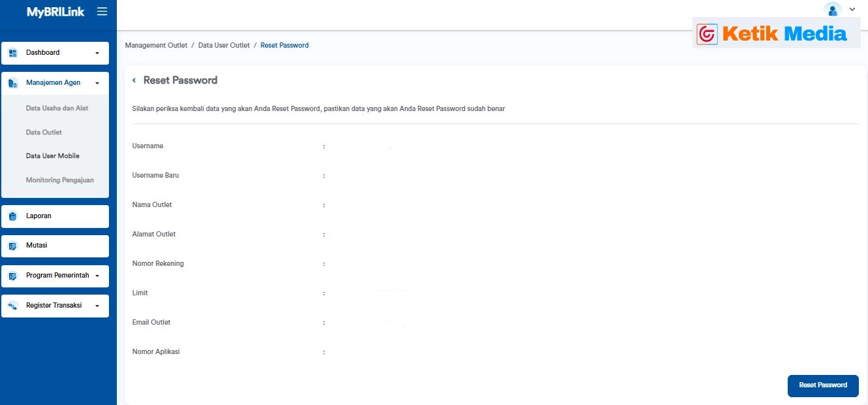The image size is (868, 405).
Task: Click the Manajemen Agen icon
Action: (12, 83)
